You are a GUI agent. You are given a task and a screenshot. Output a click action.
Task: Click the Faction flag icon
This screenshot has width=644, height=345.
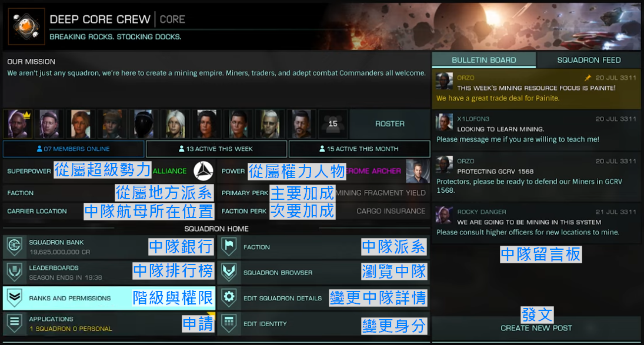[x=229, y=246]
